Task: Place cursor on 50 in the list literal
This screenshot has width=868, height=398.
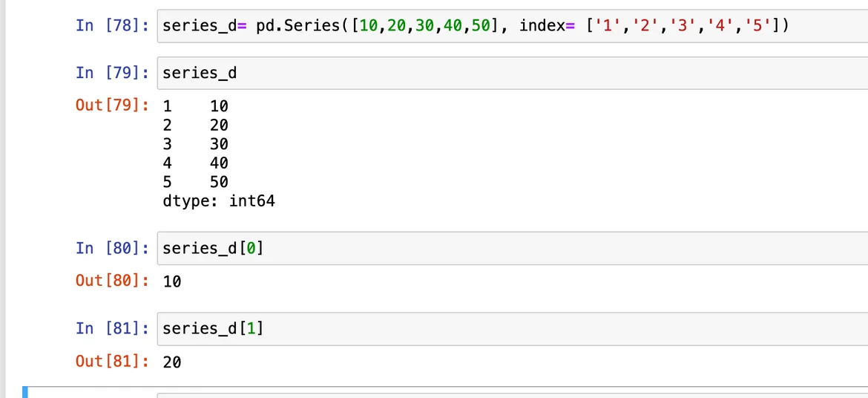Action: (x=481, y=26)
